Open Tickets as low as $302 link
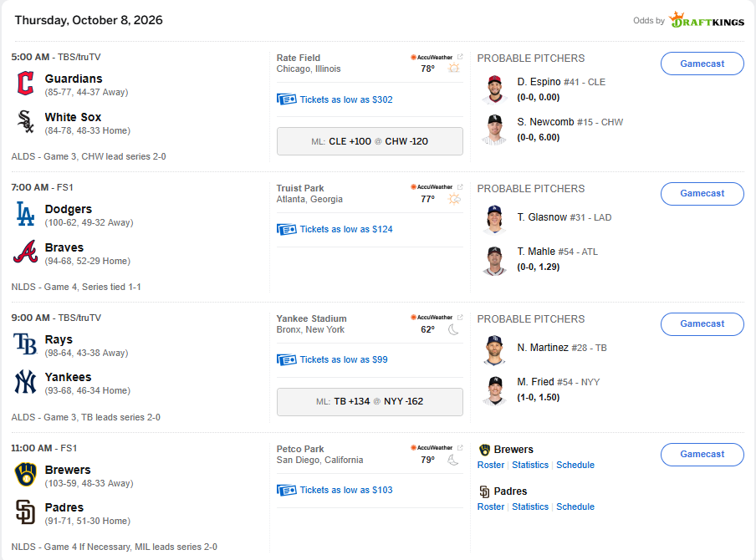Image resolution: width=756 pixels, height=560 pixels. (346, 99)
